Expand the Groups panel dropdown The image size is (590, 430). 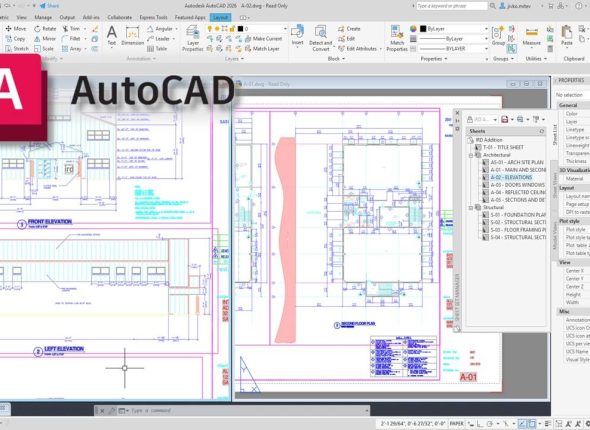click(503, 59)
